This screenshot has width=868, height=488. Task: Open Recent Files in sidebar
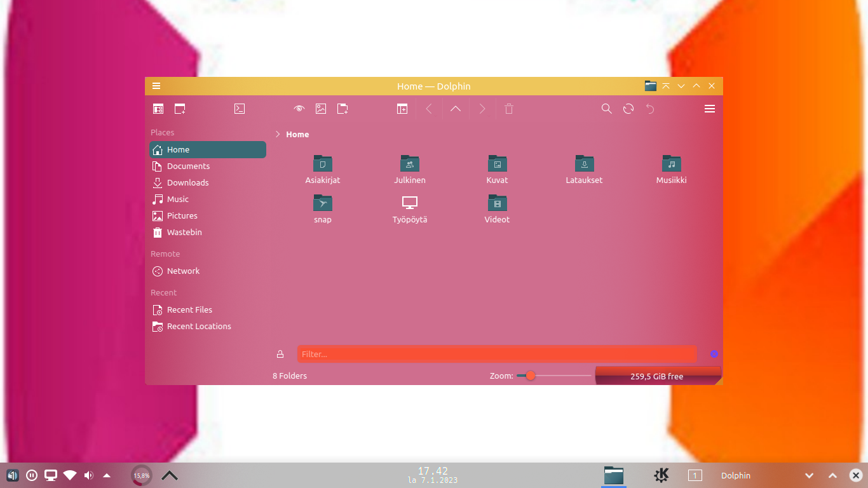[x=208, y=309]
